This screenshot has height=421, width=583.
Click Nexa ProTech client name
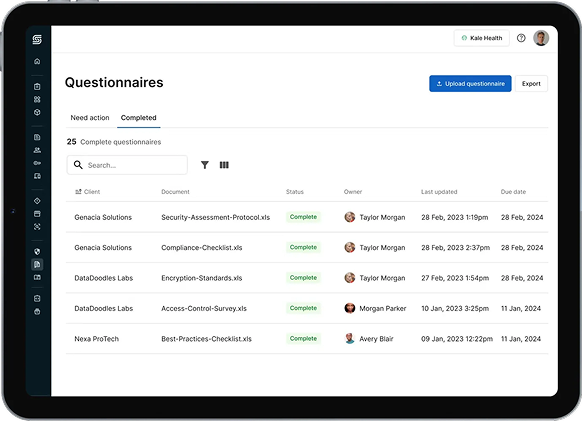pos(97,339)
